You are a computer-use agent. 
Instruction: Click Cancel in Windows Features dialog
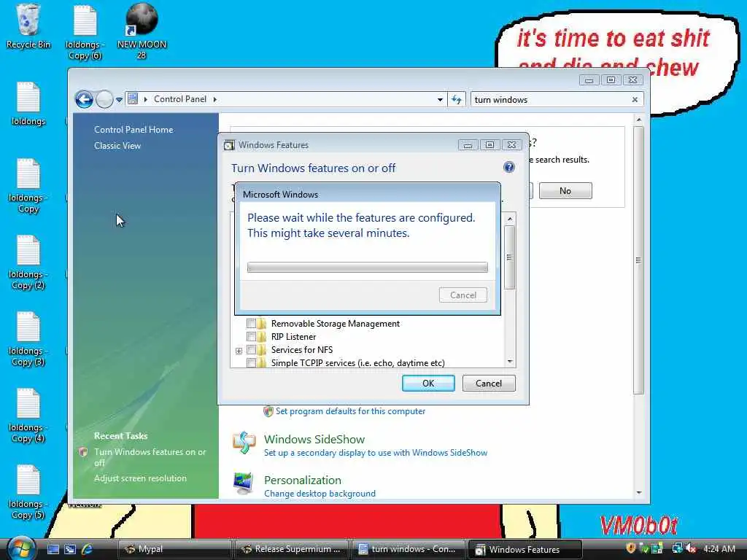click(489, 384)
